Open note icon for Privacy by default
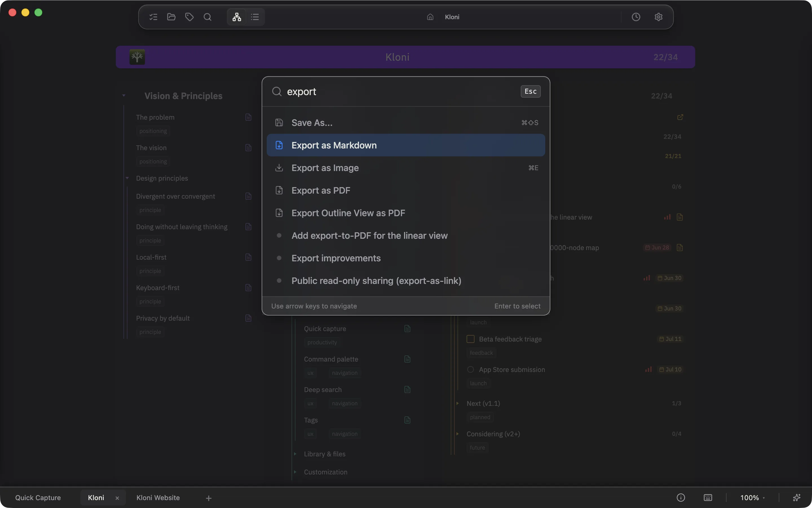The width and height of the screenshot is (812, 508). point(248,318)
